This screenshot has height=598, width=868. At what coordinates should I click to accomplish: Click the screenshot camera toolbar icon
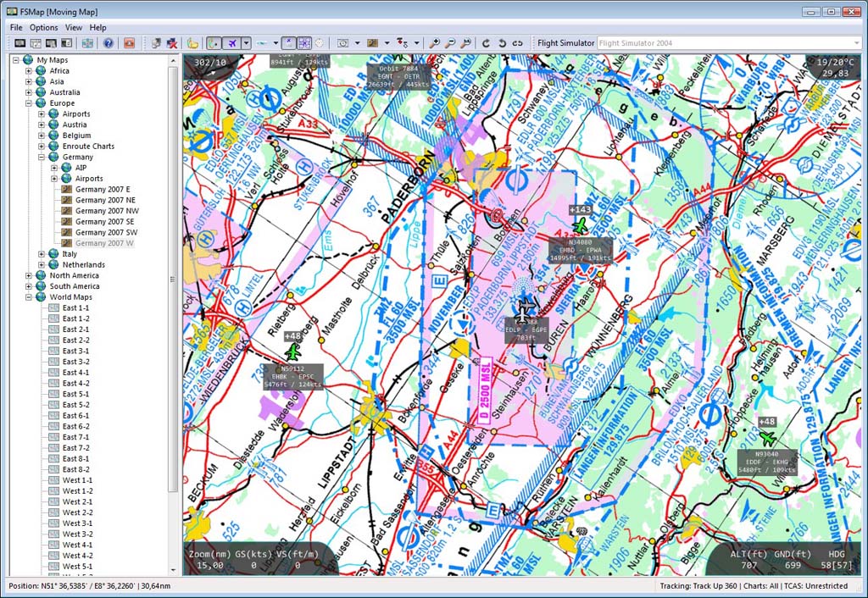point(343,43)
